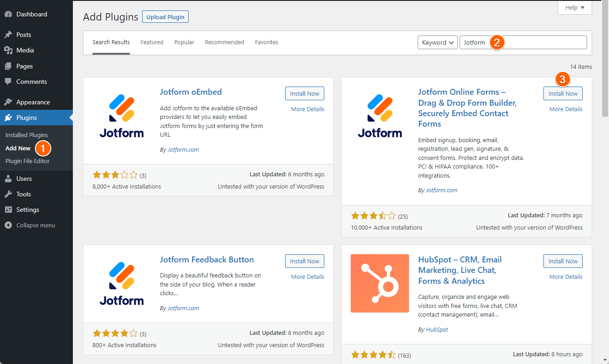Switch to the Featured tab
Viewport: 609px width, 364px height.
152,42
